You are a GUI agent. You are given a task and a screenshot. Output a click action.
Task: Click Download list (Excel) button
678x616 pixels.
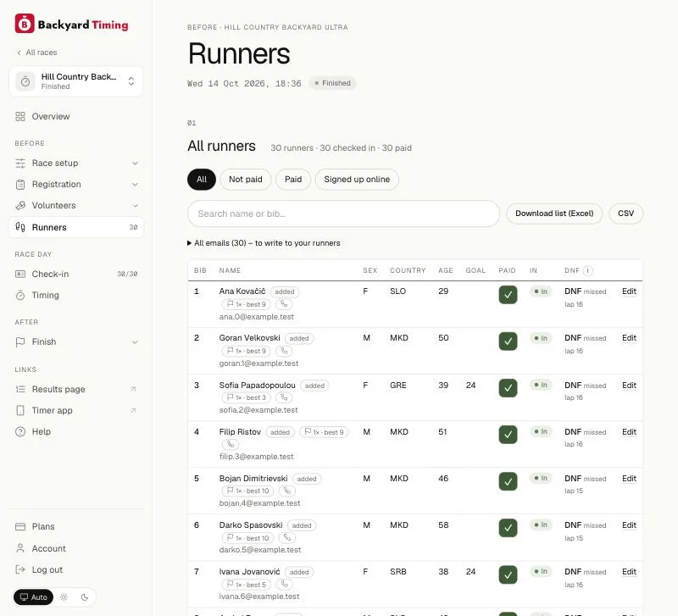[554, 214]
